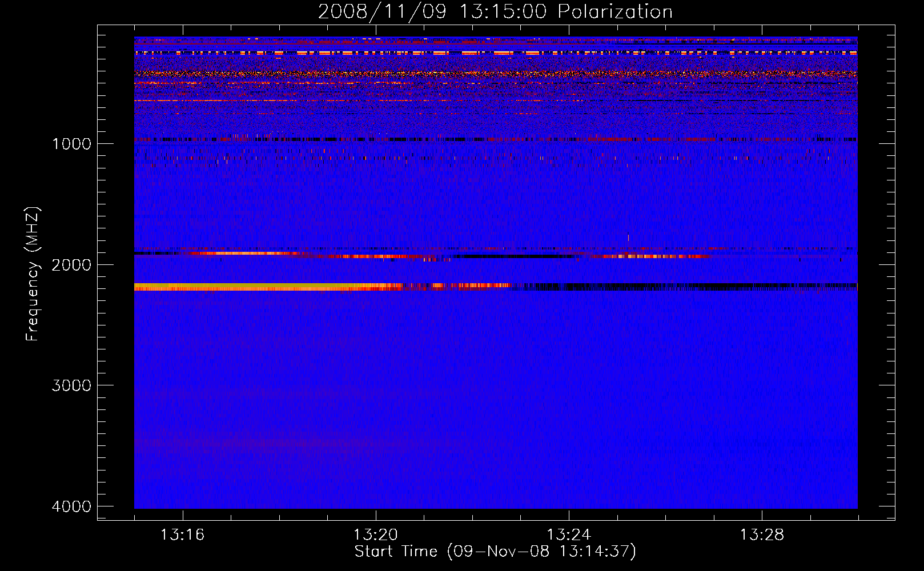This screenshot has height=571, width=924.
Task: Click the '3000' frequency tick label
Action: coord(71,385)
